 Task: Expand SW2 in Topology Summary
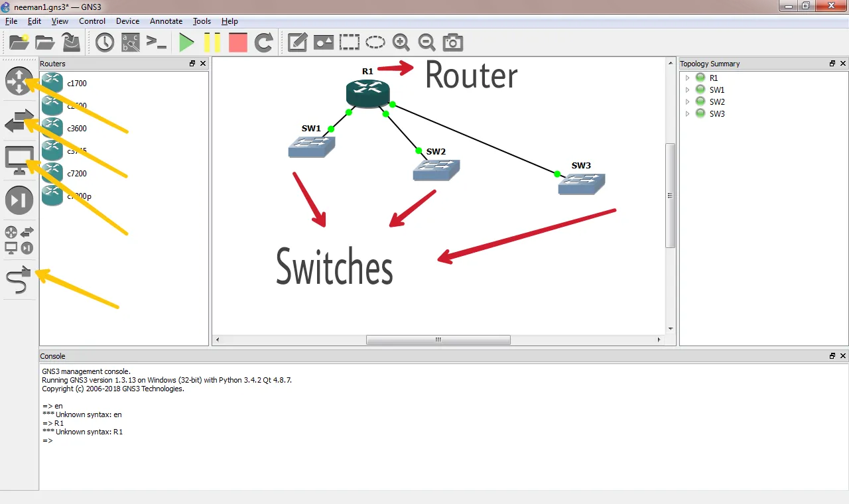point(687,101)
